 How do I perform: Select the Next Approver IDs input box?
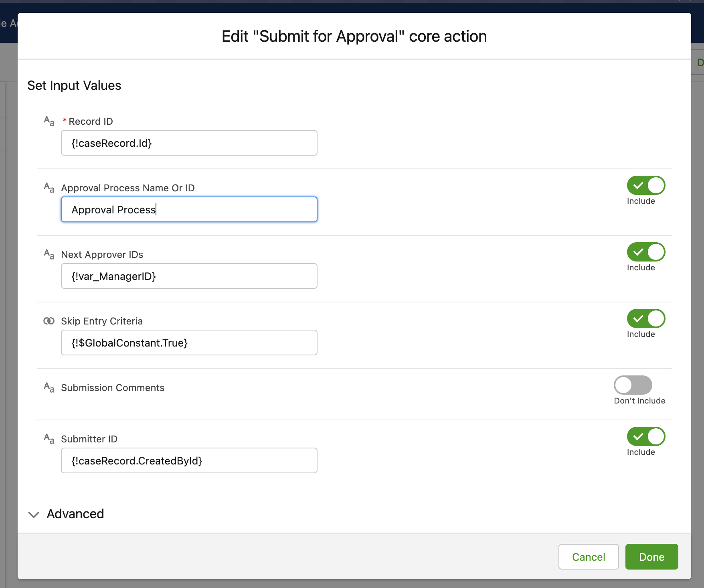[x=189, y=276]
